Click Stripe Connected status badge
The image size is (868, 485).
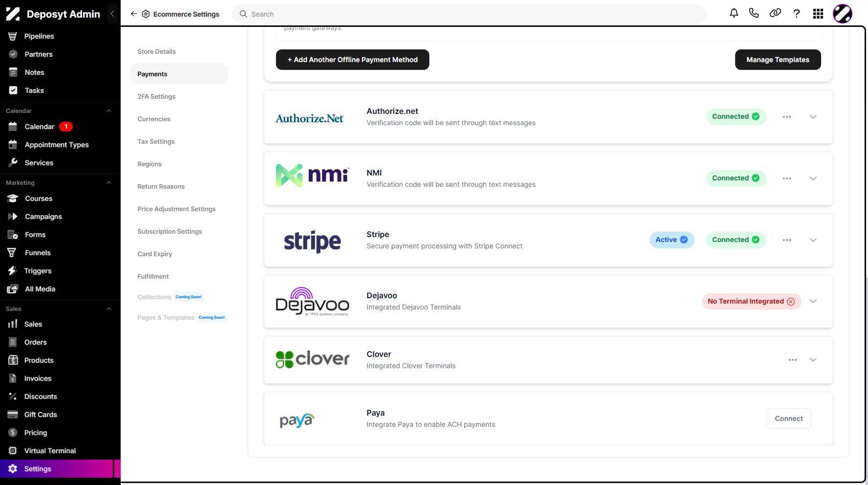(736, 240)
